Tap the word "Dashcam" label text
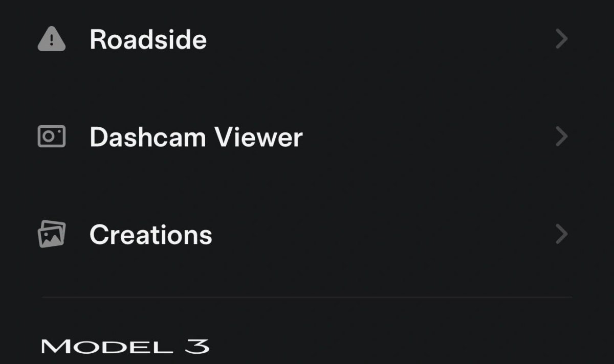This screenshot has width=614, height=364. click(x=147, y=137)
